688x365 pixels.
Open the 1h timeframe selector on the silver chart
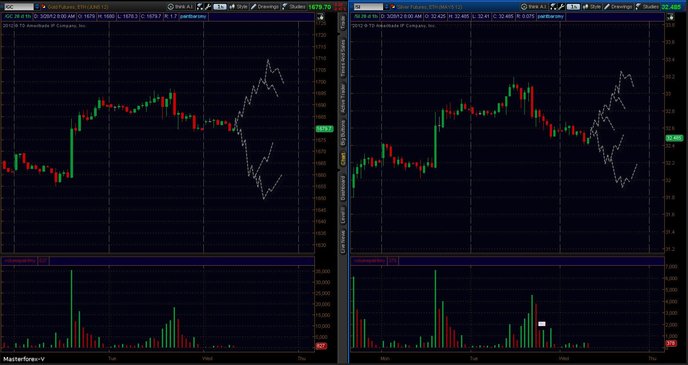(x=573, y=7)
